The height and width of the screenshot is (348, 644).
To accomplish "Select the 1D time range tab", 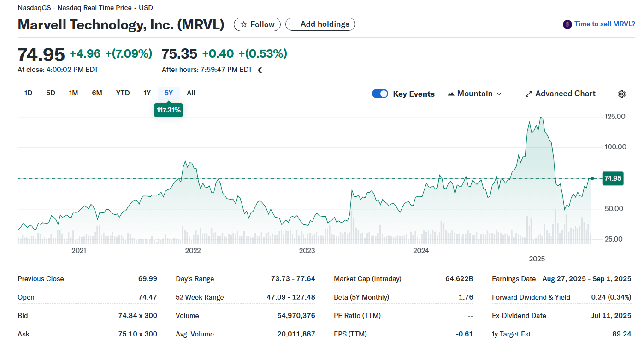I will tap(29, 93).
